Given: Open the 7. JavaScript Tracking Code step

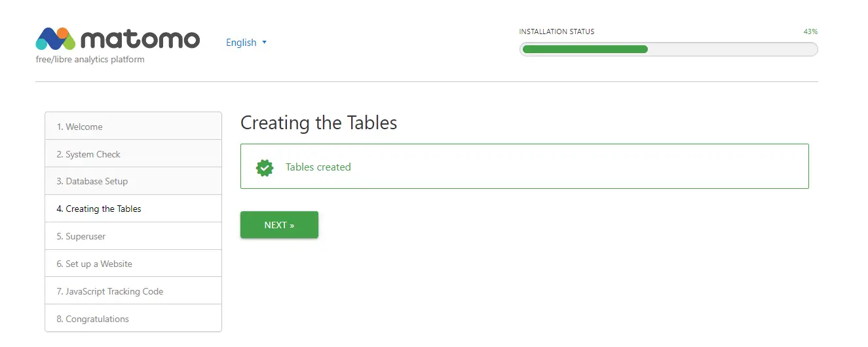Looking at the screenshot, I should click(x=134, y=291).
